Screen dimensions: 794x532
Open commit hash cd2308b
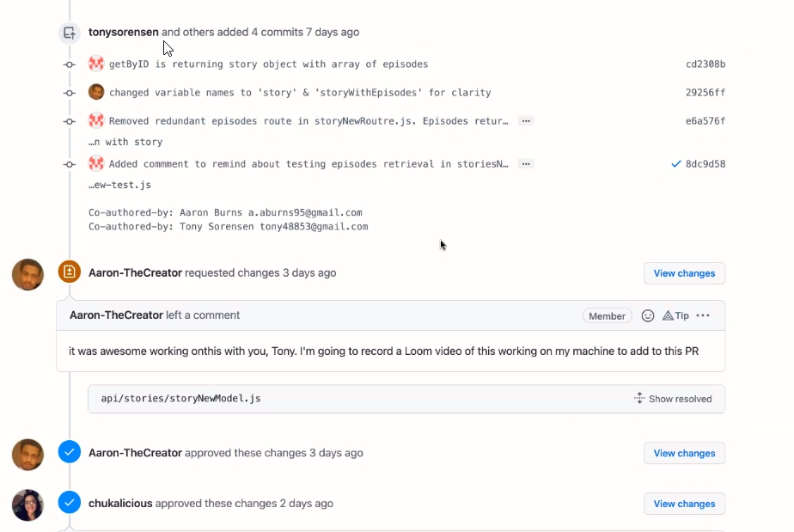point(705,64)
